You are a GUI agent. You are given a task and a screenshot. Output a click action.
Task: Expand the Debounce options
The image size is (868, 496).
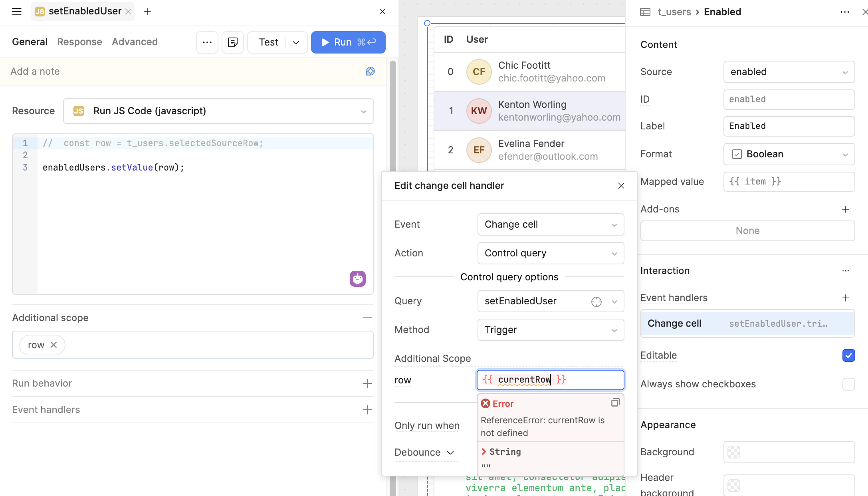click(424, 452)
